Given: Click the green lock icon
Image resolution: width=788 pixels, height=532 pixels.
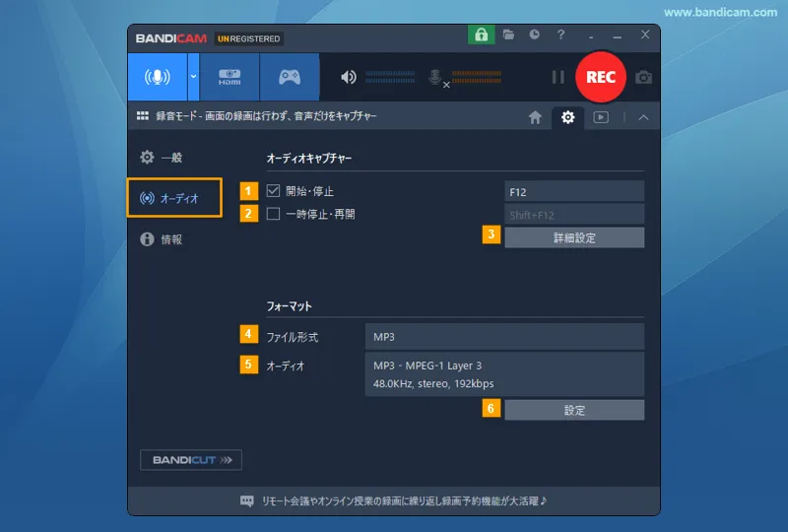Looking at the screenshot, I should [x=481, y=34].
